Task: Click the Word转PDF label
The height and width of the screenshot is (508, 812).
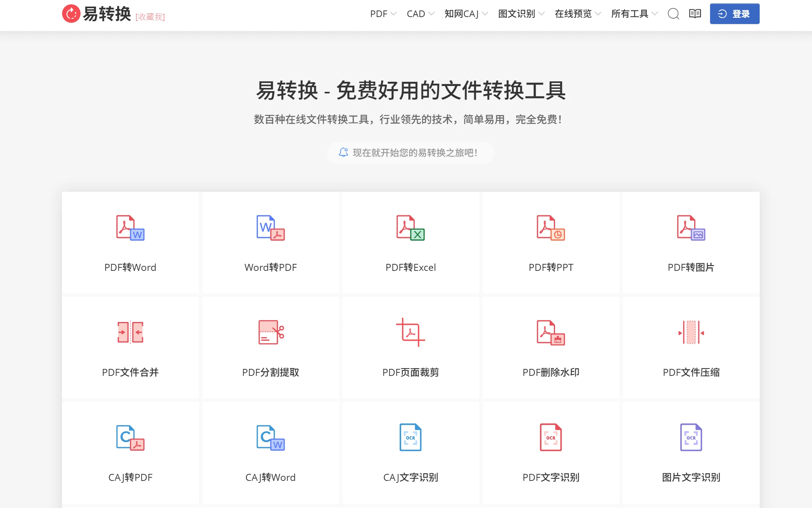Action: click(271, 267)
